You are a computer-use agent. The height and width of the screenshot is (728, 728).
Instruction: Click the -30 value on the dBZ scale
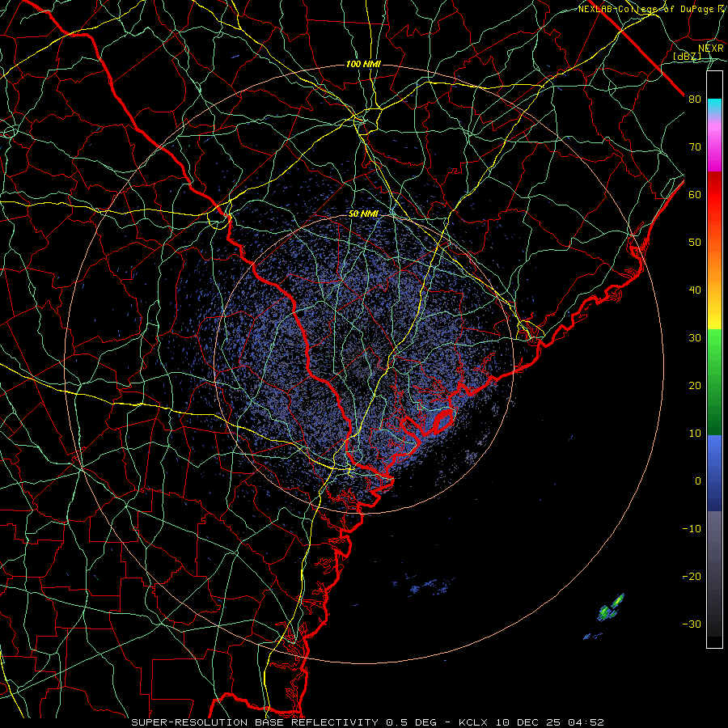coord(692,624)
